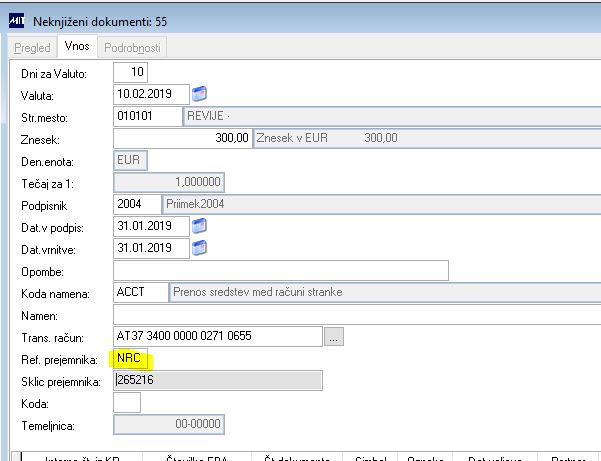This screenshot has height=461, width=601.
Task: Click the highlighted Ref. prejemnika NRC field
Action: (x=130, y=358)
